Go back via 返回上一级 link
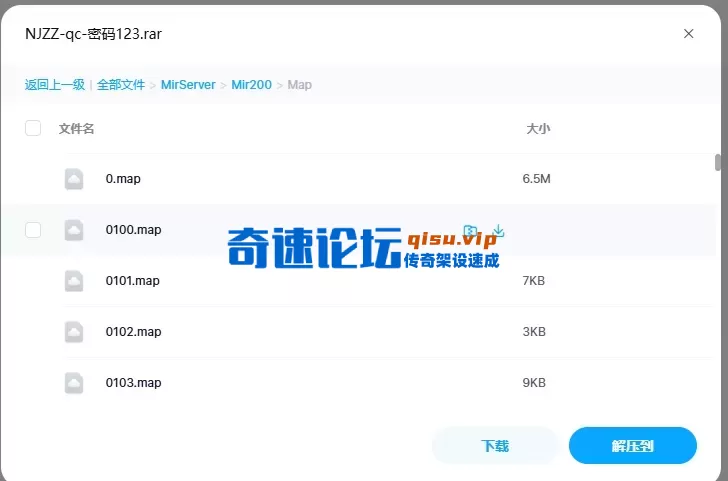 55,84
